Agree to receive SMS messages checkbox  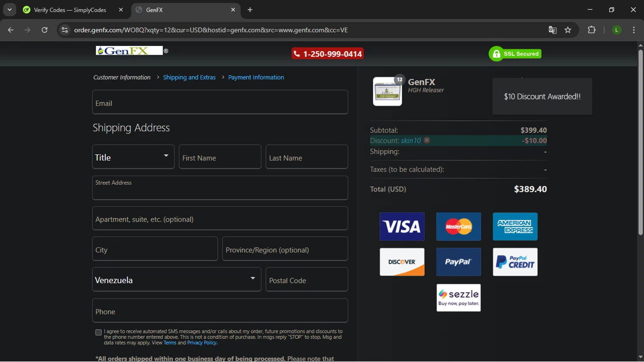pyautogui.click(x=98, y=332)
